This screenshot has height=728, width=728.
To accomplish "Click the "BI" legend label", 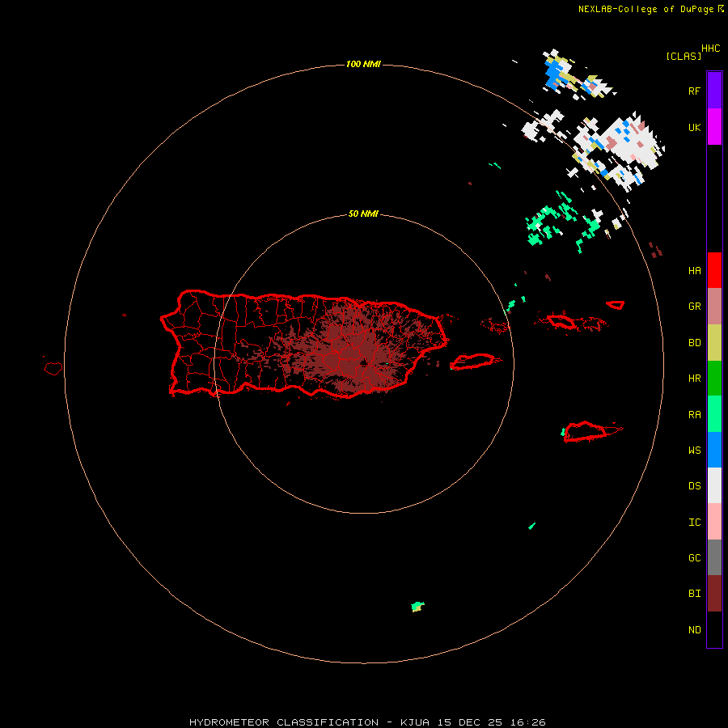I will (x=695, y=594).
